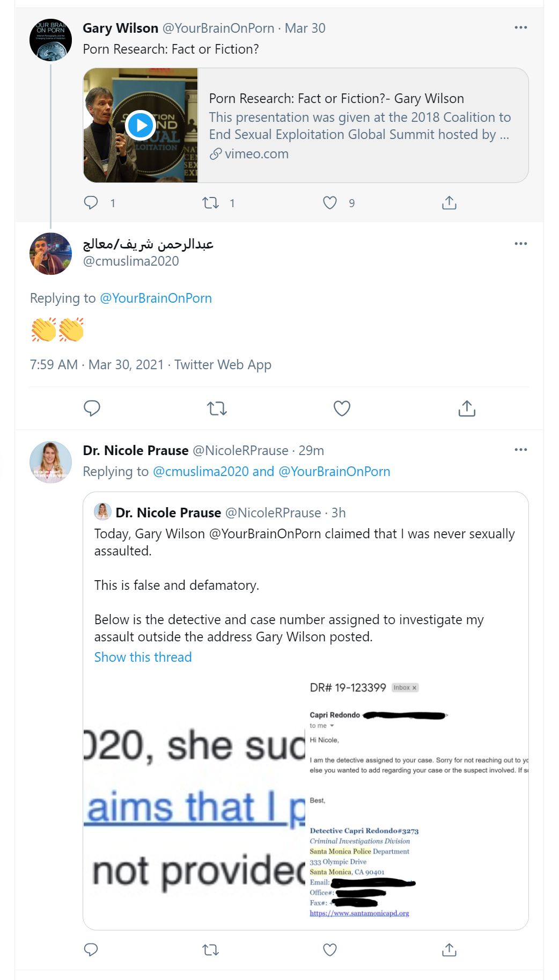
Task: Like Dr. Nicole Prause's reply
Action: tap(330, 949)
